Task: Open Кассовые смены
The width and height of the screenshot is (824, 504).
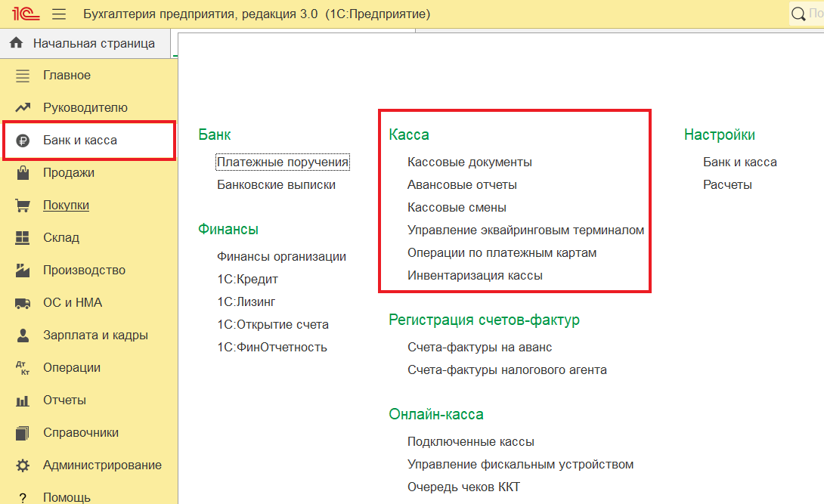Action: click(457, 207)
